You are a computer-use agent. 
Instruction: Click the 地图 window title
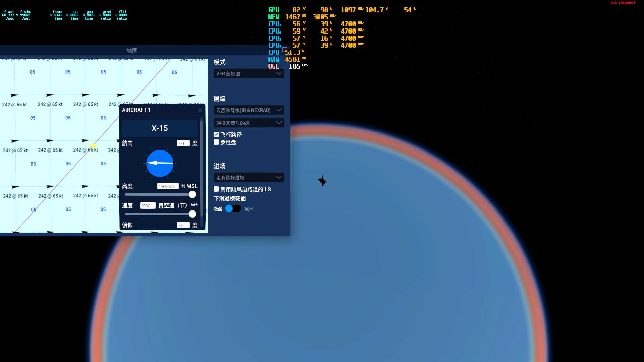(132, 51)
